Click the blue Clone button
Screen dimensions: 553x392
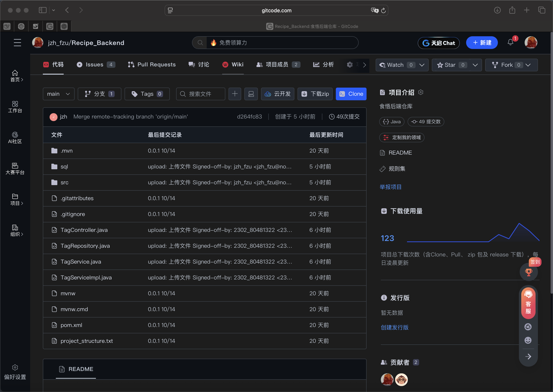pyautogui.click(x=351, y=94)
